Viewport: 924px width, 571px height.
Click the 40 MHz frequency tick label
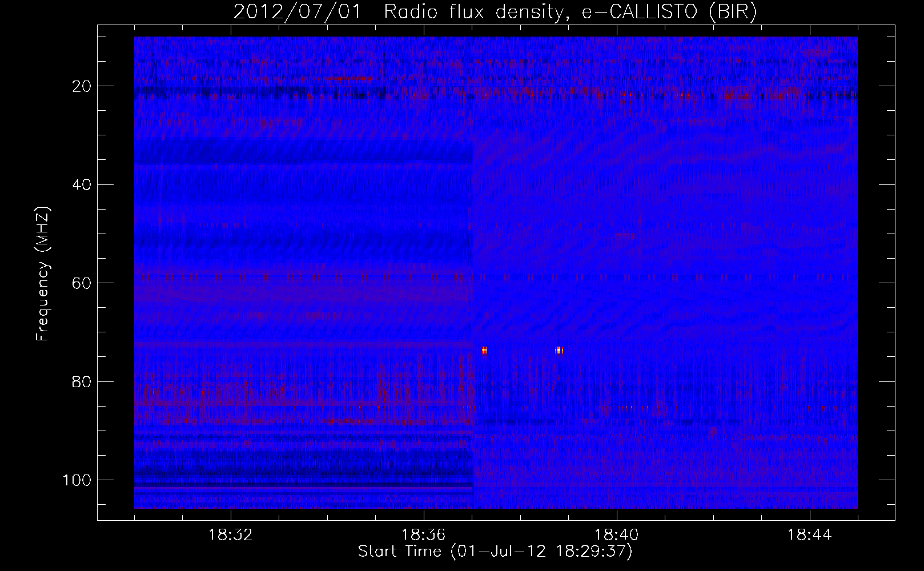(81, 184)
